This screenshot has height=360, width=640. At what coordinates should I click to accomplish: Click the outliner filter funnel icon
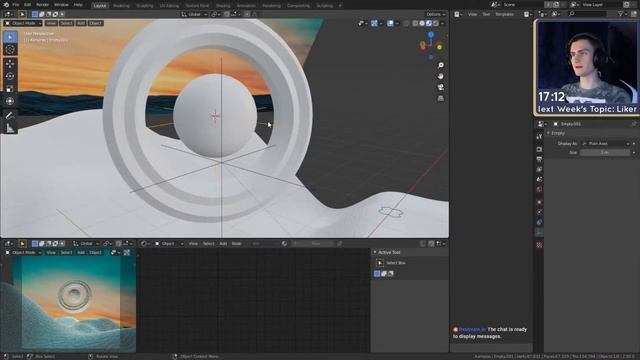click(x=620, y=14)
